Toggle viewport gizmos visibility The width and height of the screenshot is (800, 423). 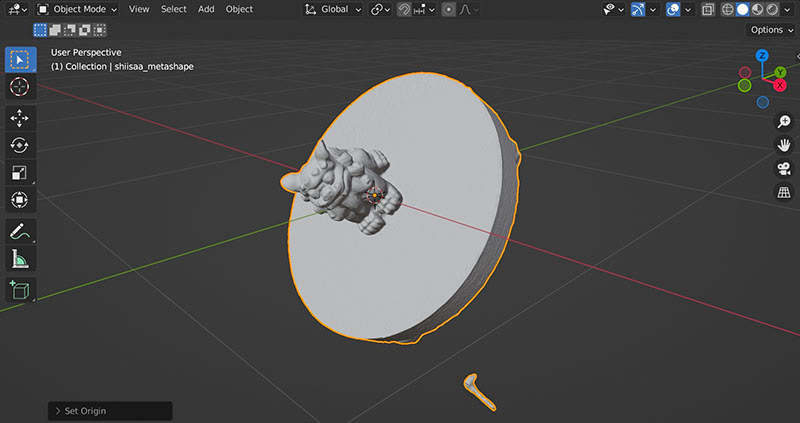coord(638,9)
